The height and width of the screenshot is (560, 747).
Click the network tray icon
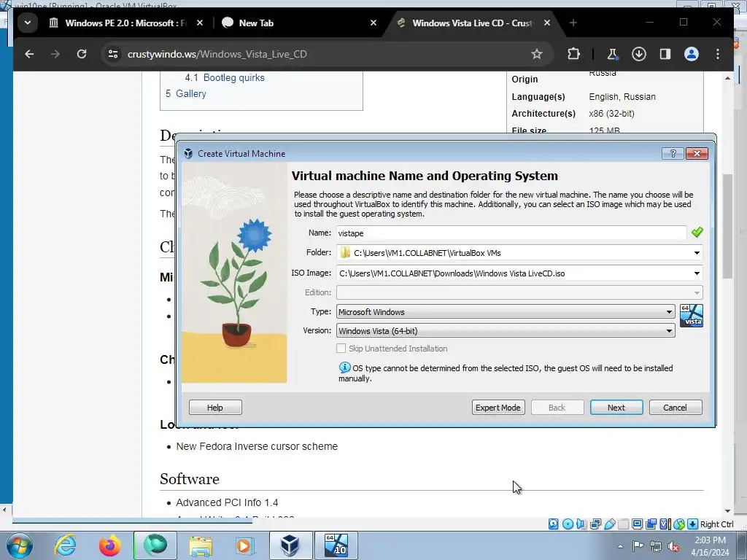point(656,546)
